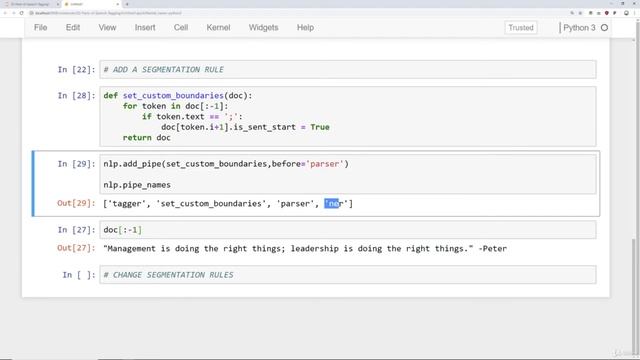Viewport: 640px width, 360px height.
Task: Click 'parser' in the Out[29] output list
Action: pos(295,203)
